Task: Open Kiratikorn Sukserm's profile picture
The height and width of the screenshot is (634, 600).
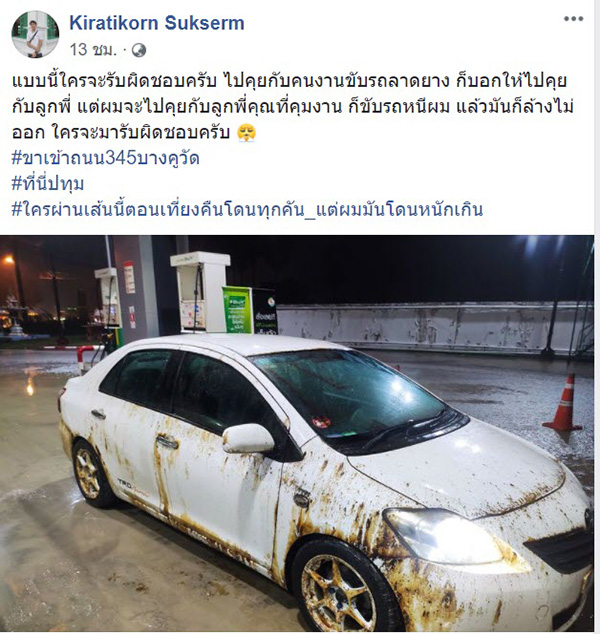Action: [x=35, y=34]
